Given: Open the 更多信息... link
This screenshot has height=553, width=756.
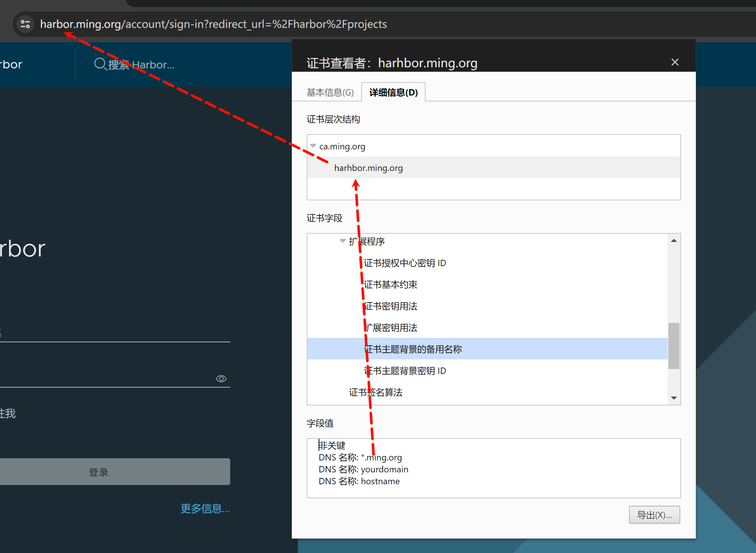Looking at the screenshot, I should (x=205, y=508).
